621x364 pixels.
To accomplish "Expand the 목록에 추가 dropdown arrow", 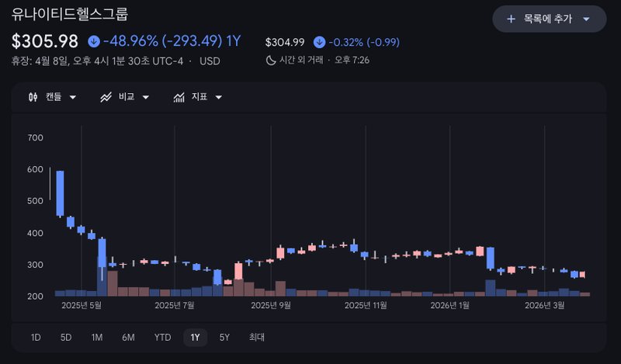I will [x=586, y=19].
